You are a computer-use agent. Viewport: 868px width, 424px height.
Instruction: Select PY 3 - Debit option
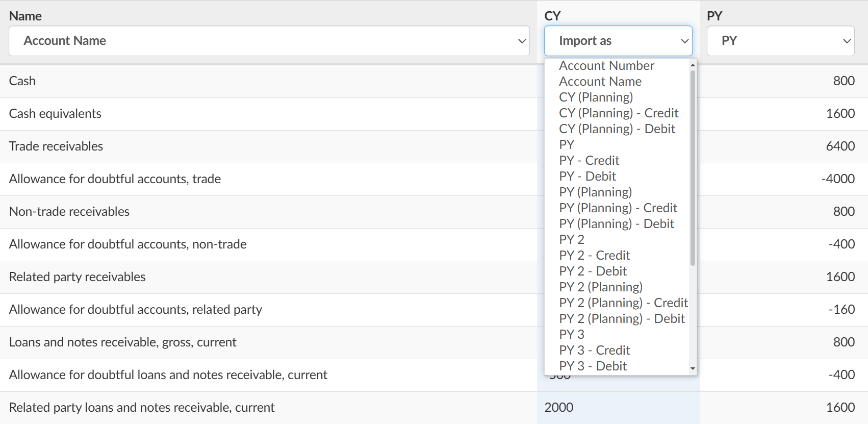[x=593, y=366]
